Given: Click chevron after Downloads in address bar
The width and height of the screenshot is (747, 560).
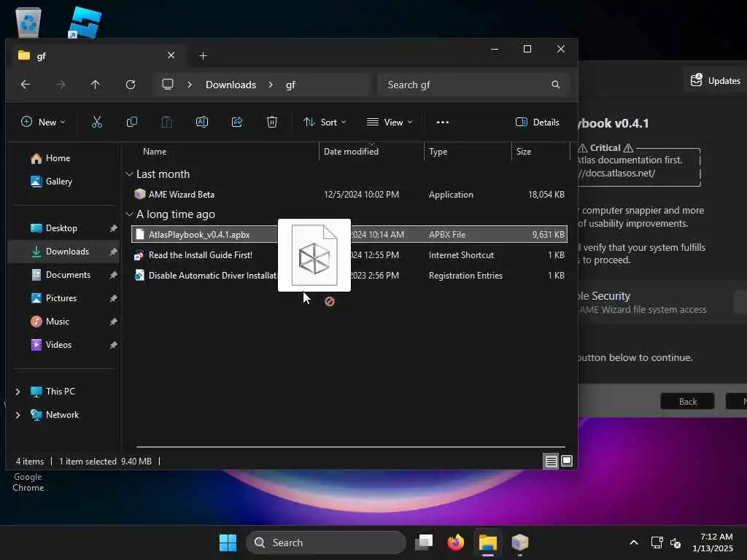Looking at the screenshot, I should (271, 85).
